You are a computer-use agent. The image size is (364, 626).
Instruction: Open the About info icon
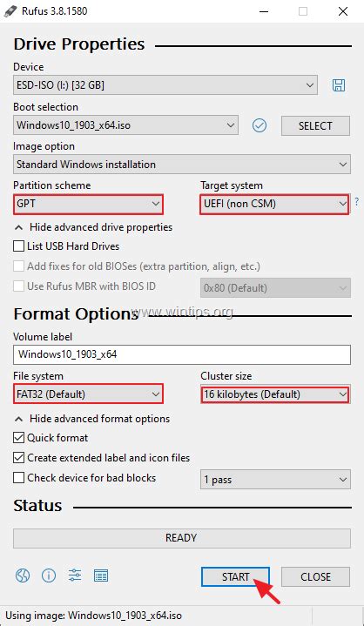pos(49,576)
